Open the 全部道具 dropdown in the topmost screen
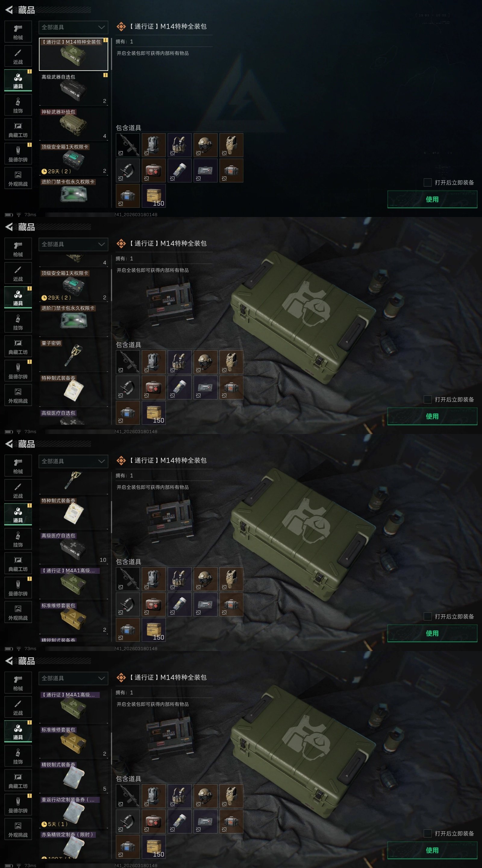This screenshot has height=868, width=482. (74, 27)
